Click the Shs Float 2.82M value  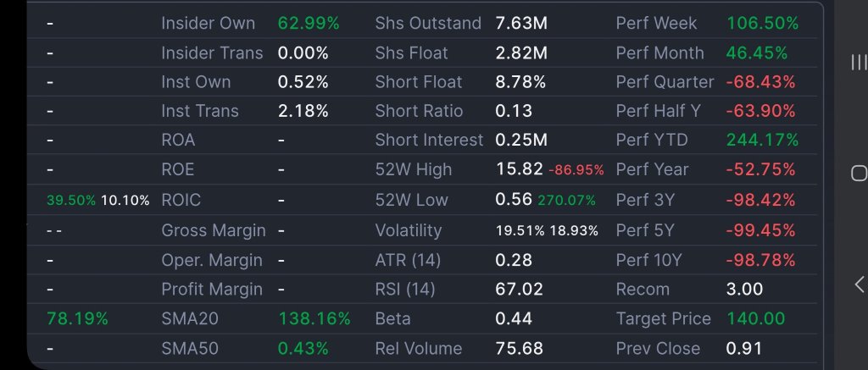[521, 53]
